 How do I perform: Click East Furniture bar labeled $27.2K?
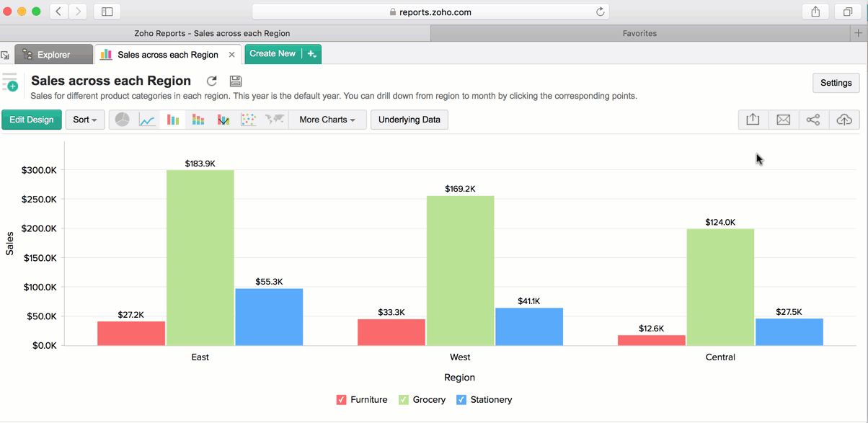pyautogui.click(x=131, y=334)
